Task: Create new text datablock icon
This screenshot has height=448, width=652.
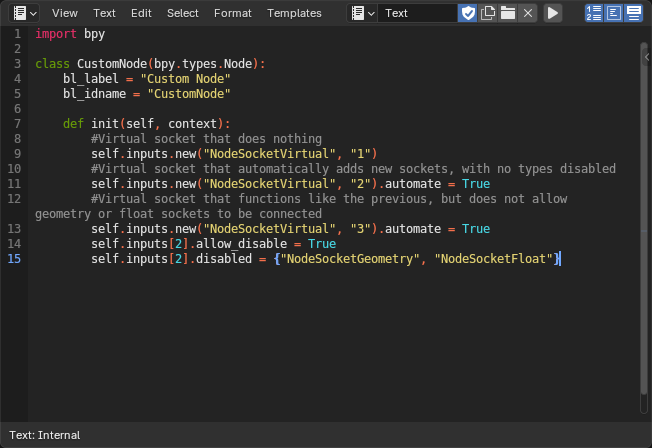Action: pyautogui.click(x=488, y=13)
